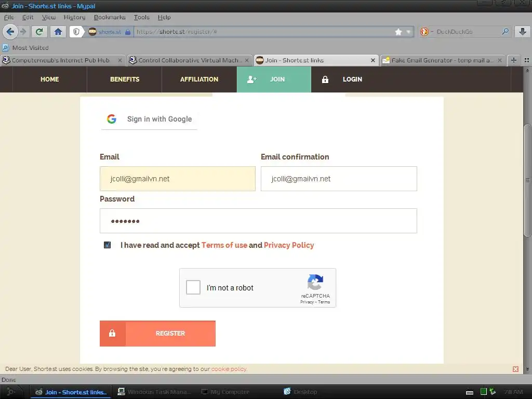Click the REGISTER button
The image size is (532, 399).
[157, 334]
